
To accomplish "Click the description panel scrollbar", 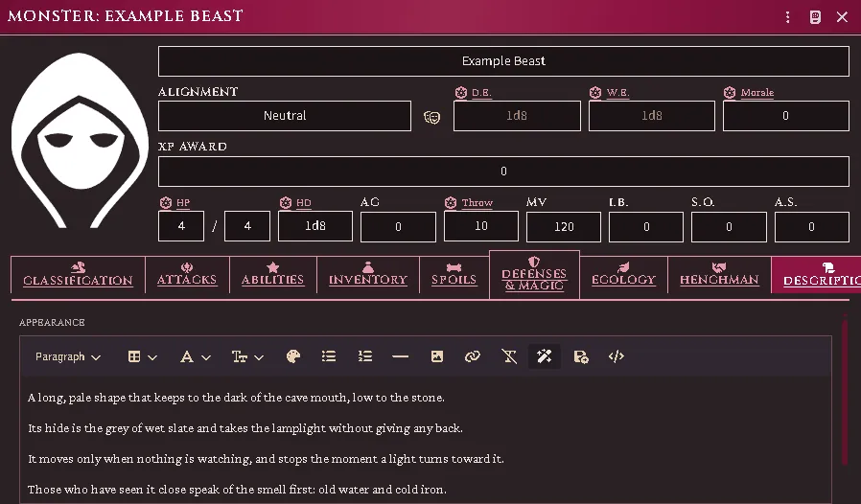I will (845, 391).
